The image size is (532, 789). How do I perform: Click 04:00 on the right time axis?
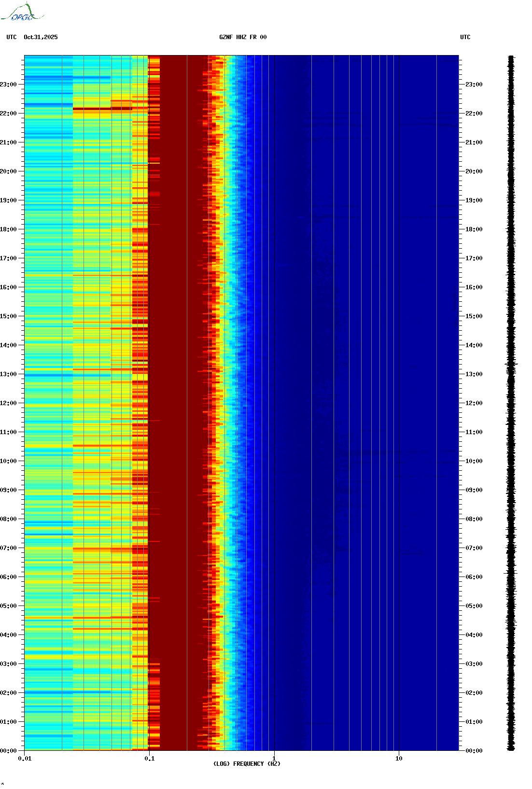click(474, 635)
